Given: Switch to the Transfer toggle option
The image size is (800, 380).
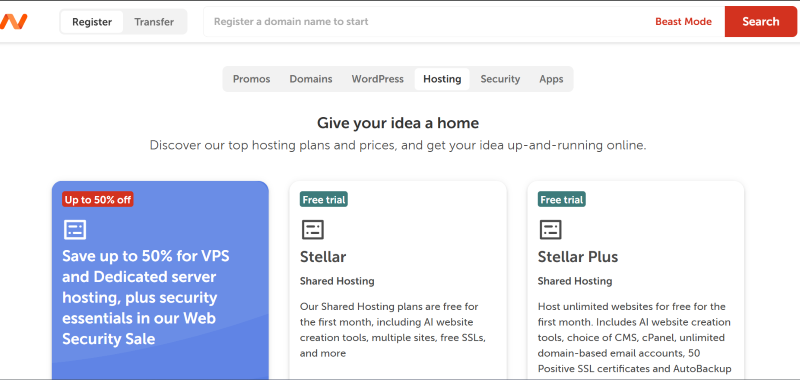Looking at the screenshot, I should (154, 22).
